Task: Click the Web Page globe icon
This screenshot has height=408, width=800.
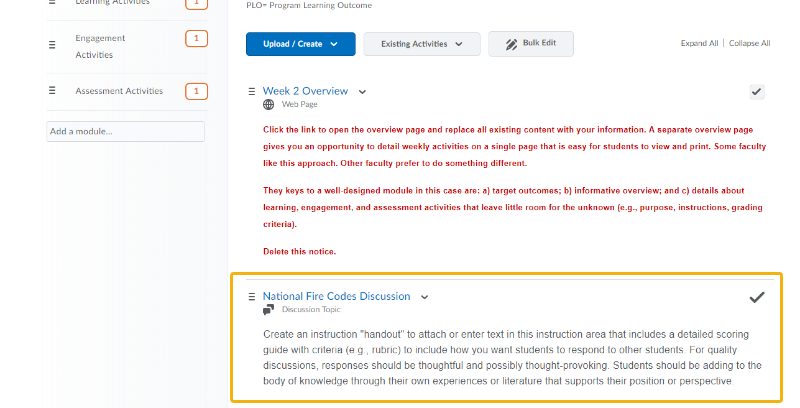Action: (x=268, y=104)
